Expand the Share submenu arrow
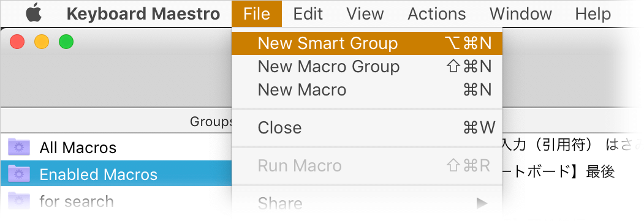The width and height of the screenshot is (644, 221). click(482, 203)
